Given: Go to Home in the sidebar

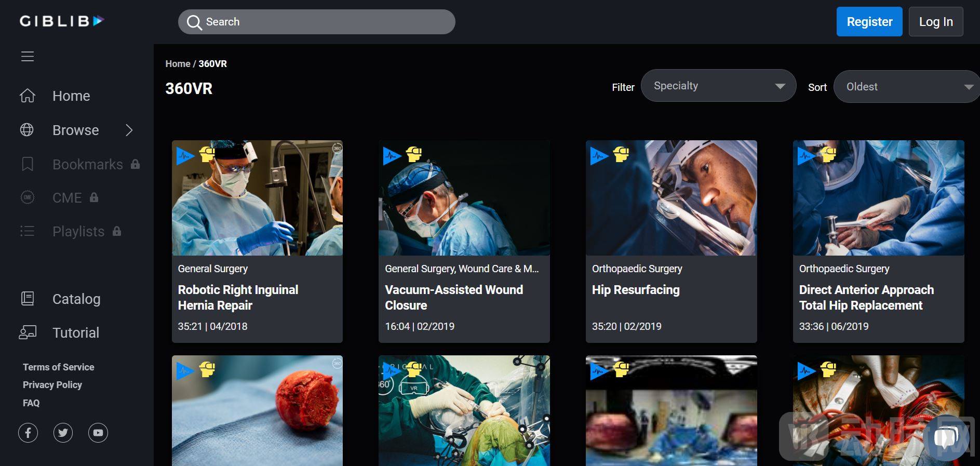Looking at the screenshot, I should [x=71, y=96].
